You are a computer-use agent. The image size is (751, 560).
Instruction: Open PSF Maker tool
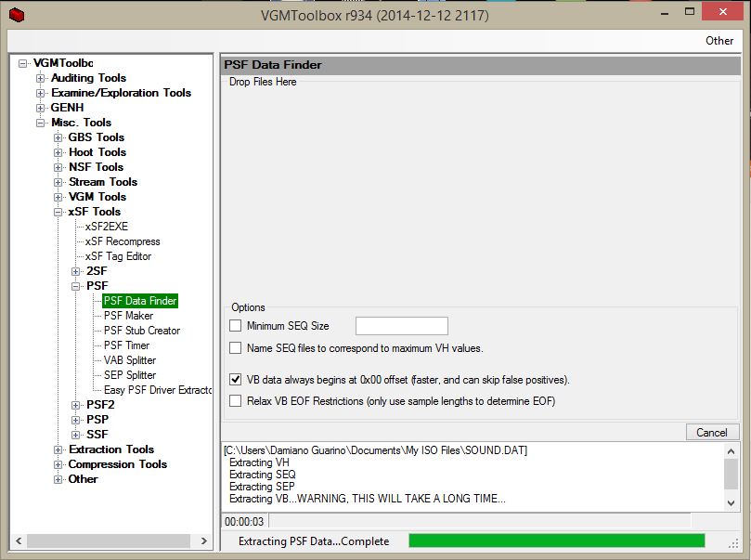(128, 316)
